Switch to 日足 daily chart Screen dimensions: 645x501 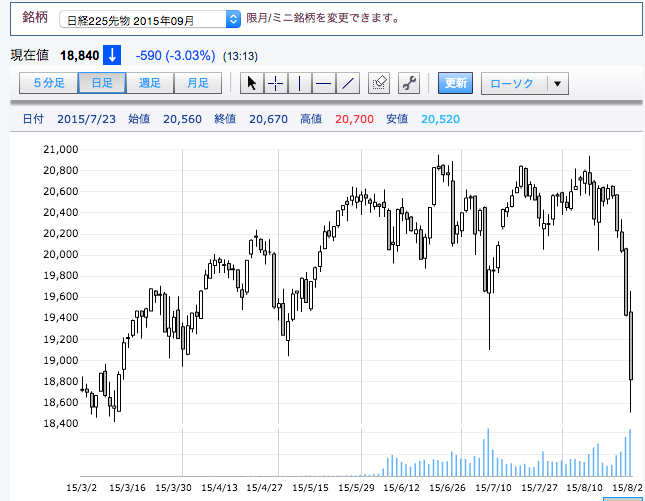(x=102, y=83)
